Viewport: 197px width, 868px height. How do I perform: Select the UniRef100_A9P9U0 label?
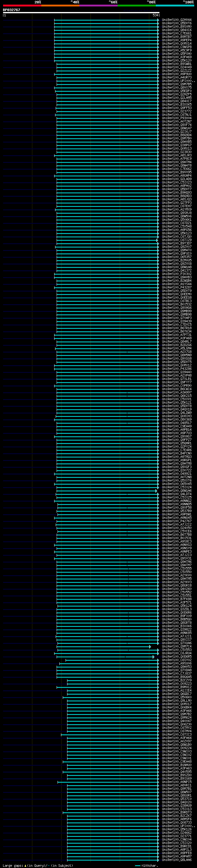[x=177, y=74]
